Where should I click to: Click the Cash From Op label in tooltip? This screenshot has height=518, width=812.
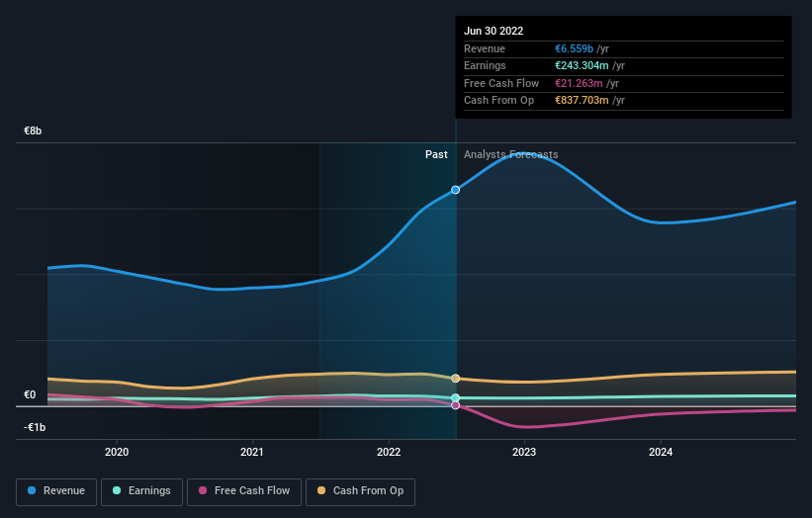[x=498, y=101]
